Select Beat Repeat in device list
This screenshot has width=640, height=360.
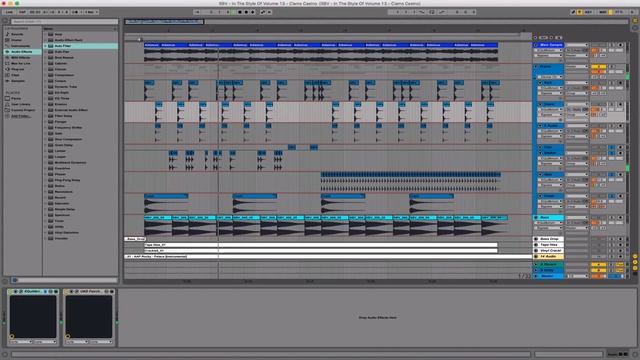tap(81, 58)
